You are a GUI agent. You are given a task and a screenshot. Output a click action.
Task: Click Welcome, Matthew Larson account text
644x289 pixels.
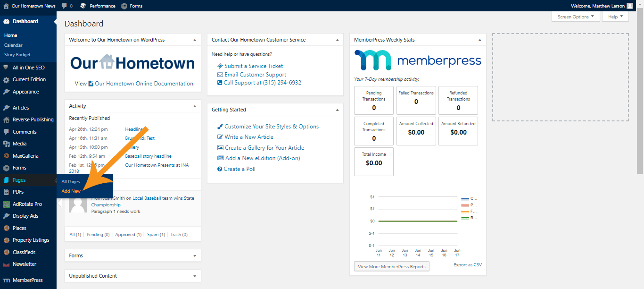597,6
